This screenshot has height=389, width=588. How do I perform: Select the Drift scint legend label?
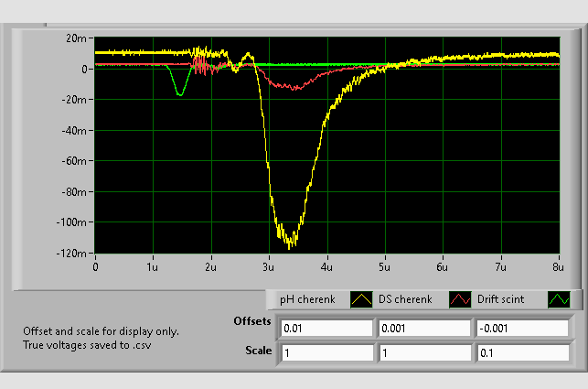[x=502, y=299]
